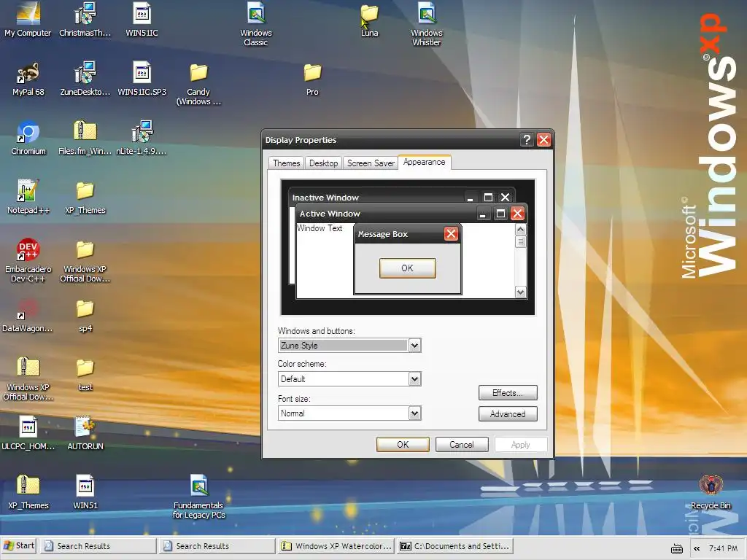This screenshot has height=560, width=747.
Task: Select XP_Themes zip archive icon
Action: click(28, 492)
